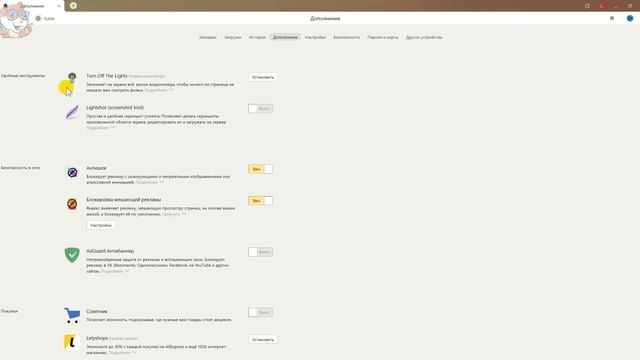This screenshot has height=360, width=640.
Task: Click the Безопасность в сети section label
Action: point(20,168)
